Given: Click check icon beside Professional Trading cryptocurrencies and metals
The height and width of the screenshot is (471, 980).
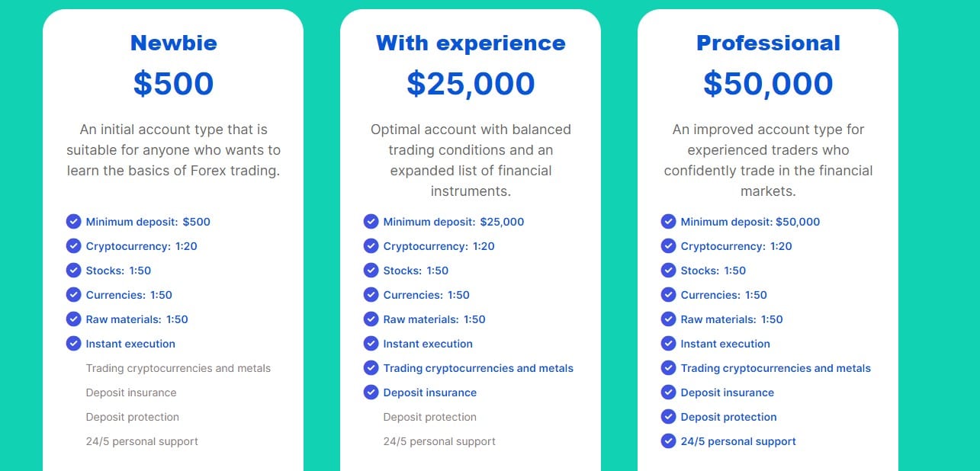Looking at the screenshot, I should tap(668, 368).
